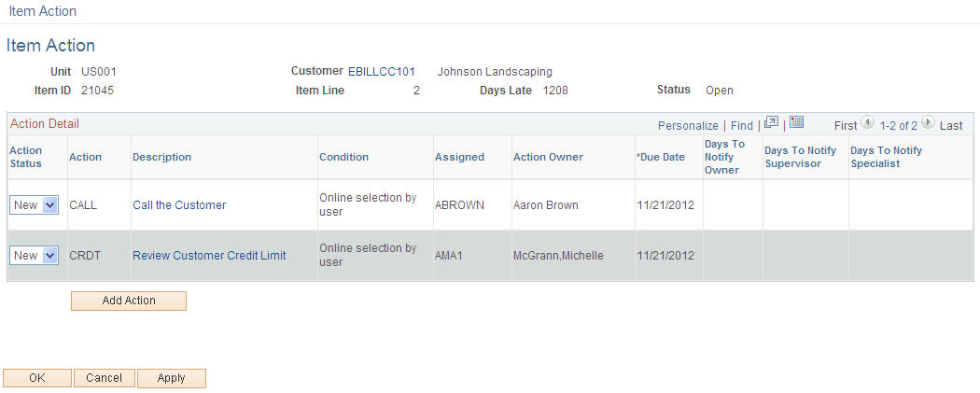The width and height of the screenshot is (980, 393).
Task: Click the OK button
Action: point(37,378)
